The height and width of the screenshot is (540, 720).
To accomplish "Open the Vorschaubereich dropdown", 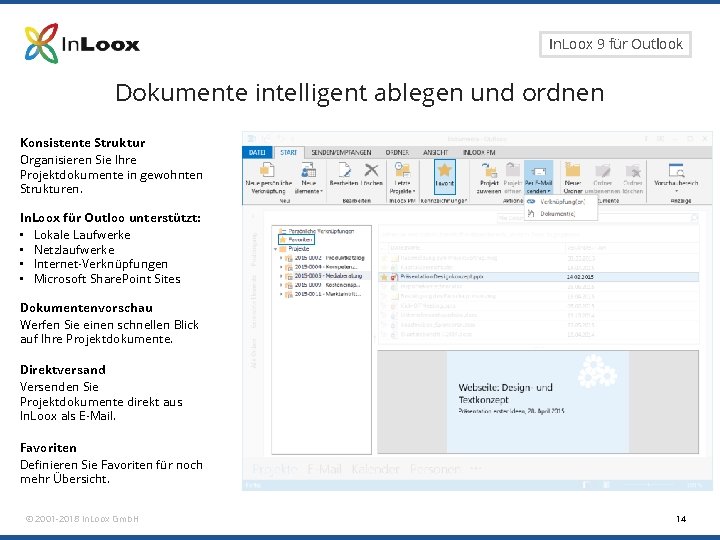I will [x=676, y=178].
